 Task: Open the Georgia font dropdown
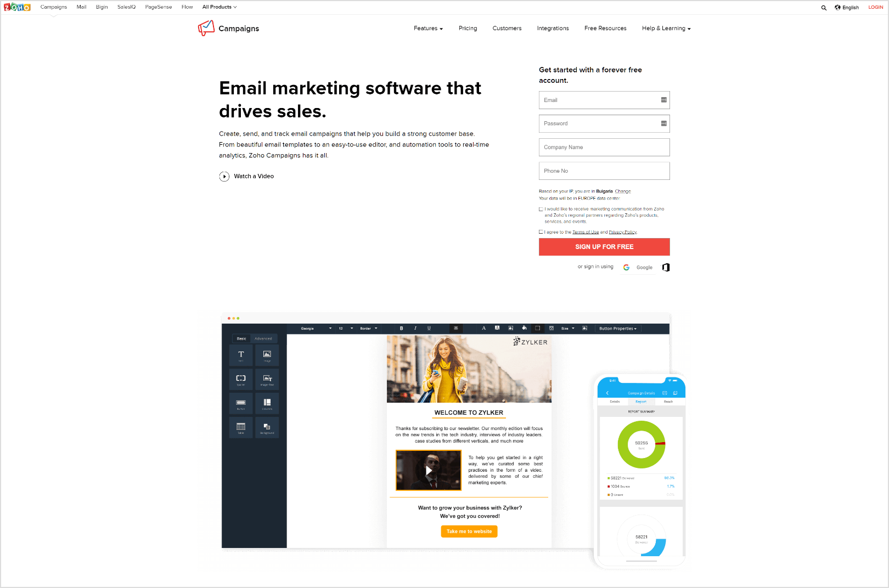click(x=316, y=329)
